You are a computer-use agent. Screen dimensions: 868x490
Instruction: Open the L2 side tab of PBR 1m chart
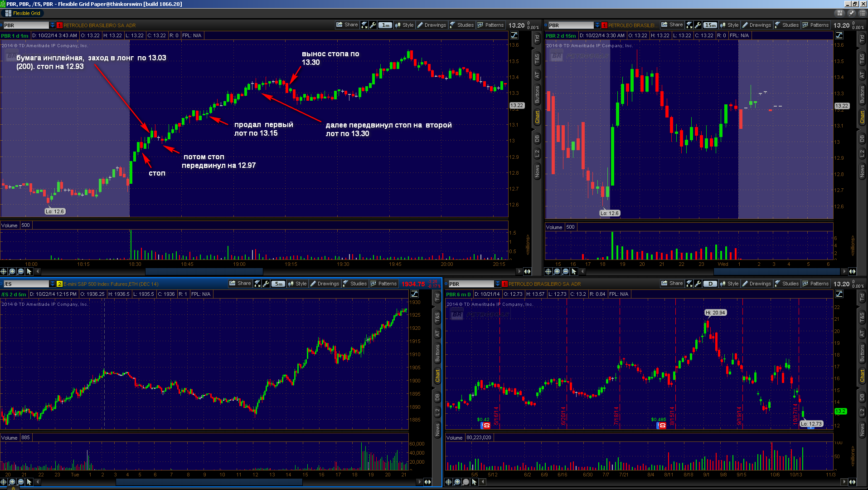(x=537, y=154)
